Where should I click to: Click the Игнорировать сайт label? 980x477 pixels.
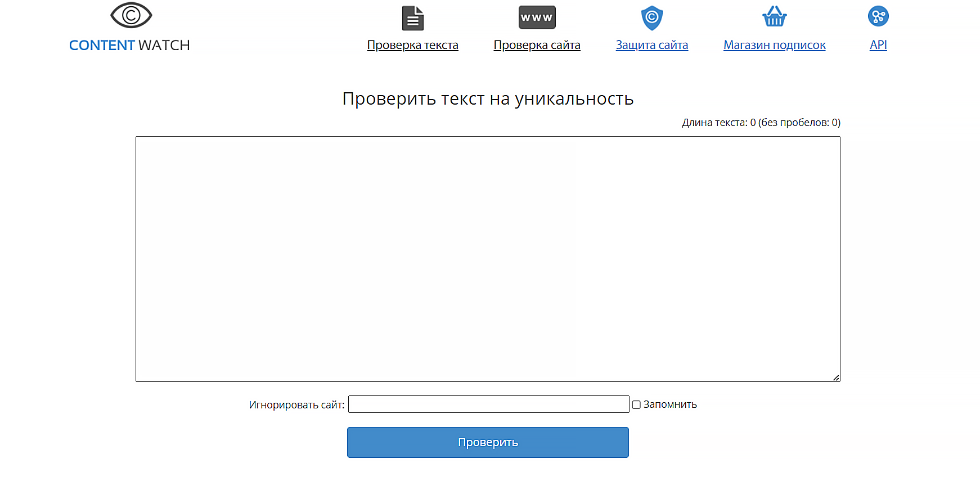296,405
